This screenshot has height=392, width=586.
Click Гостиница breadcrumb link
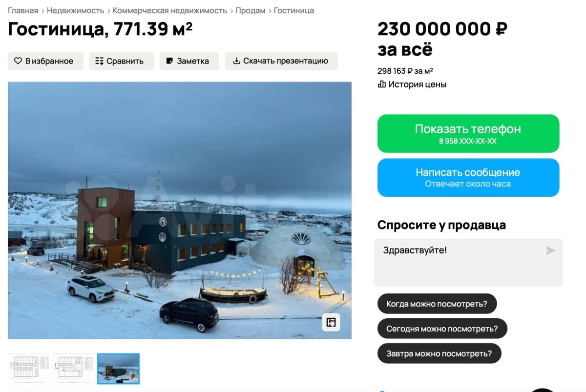point(294,10)
